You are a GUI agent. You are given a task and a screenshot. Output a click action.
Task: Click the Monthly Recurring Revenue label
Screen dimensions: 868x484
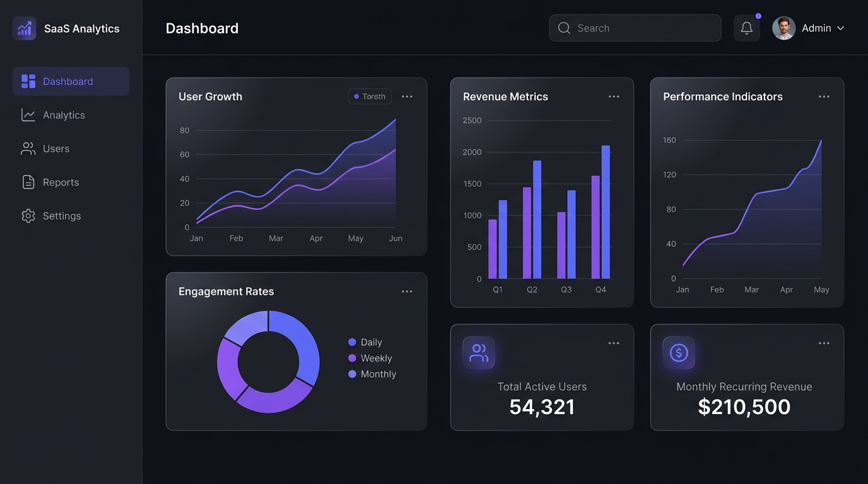click(x=744, y=387)
